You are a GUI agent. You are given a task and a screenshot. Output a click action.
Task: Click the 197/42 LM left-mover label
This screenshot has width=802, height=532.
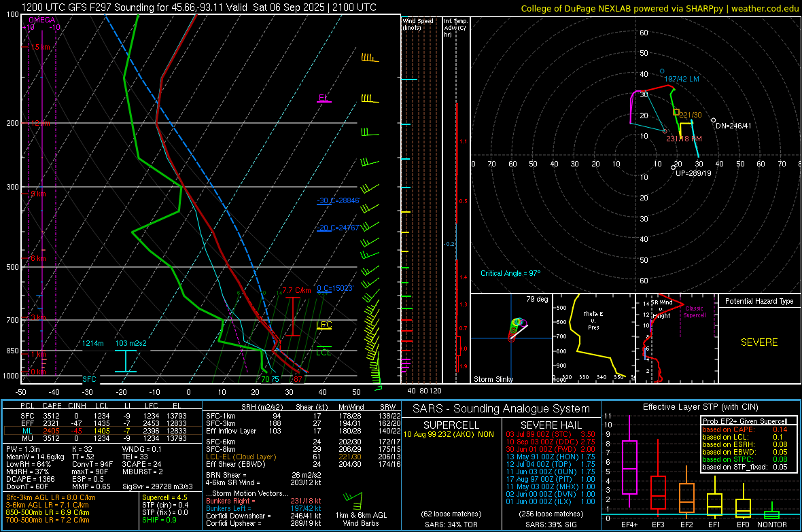click(681, 79)
